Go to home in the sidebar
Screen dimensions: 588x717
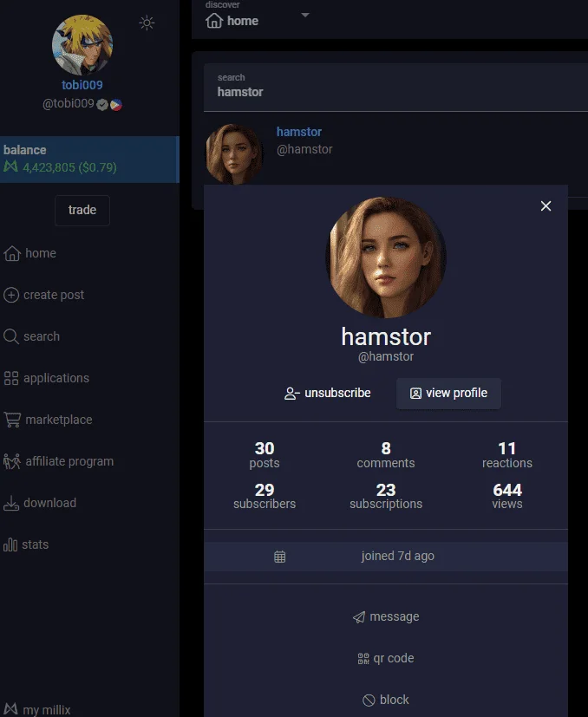(29, 253)
